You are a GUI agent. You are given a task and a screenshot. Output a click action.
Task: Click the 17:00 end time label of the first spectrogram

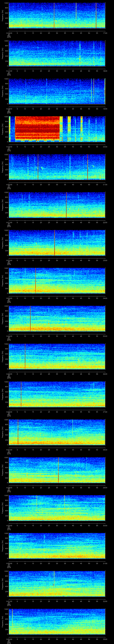pyautogui.click(x=105, y=33)
